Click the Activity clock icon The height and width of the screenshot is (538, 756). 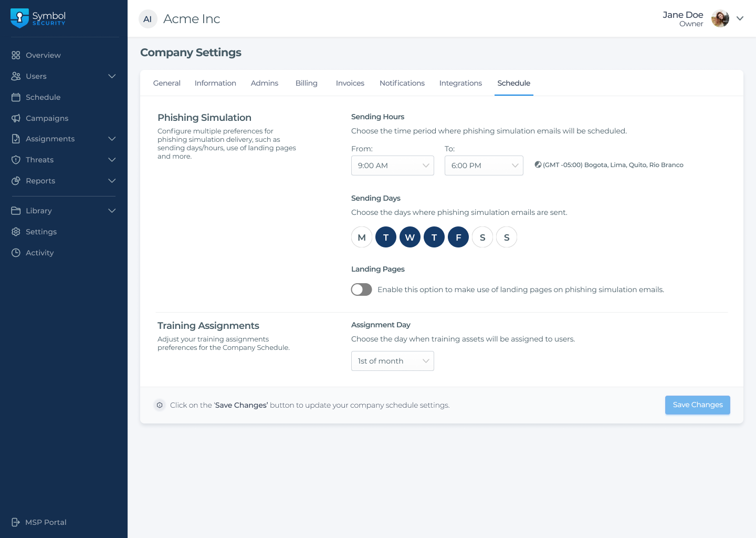[x=16, y=253]
